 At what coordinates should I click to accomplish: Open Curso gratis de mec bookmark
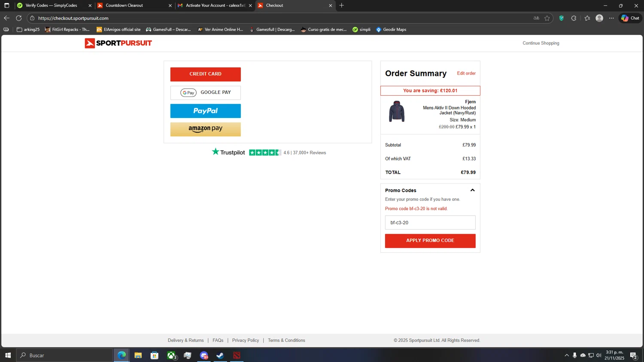324,30
